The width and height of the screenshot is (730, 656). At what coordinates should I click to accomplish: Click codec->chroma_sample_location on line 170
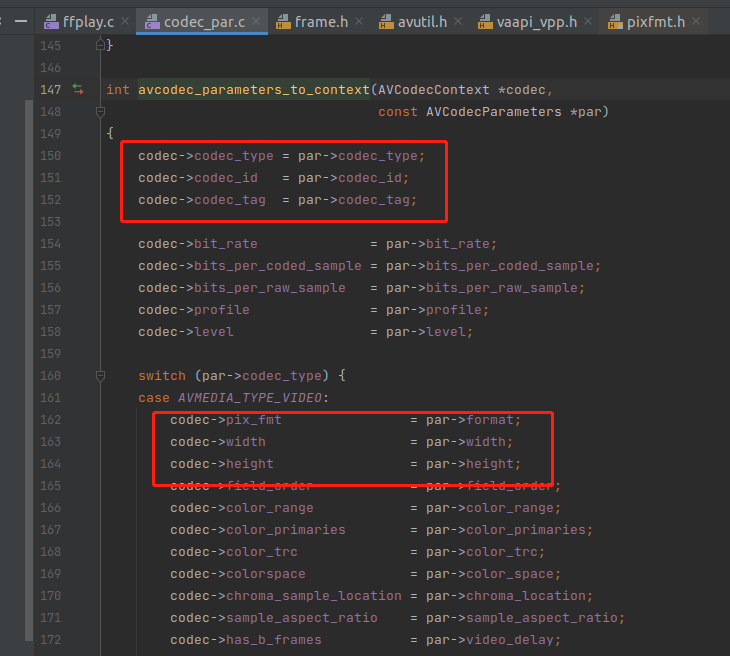pyautogui.click(x=286, y=595)
